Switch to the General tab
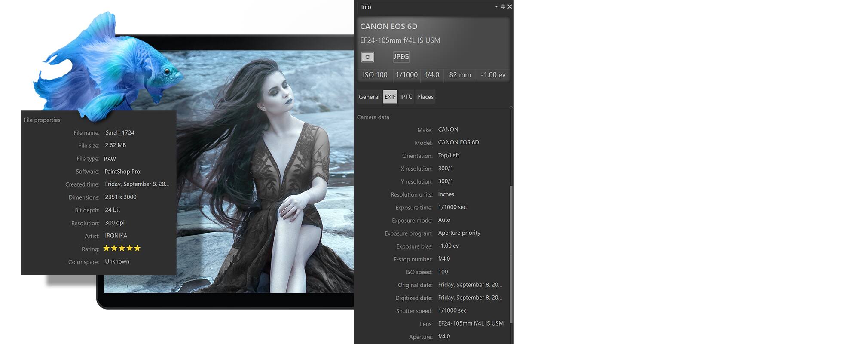Viewport: 868px width, 344px height. (x=369, y=97)
